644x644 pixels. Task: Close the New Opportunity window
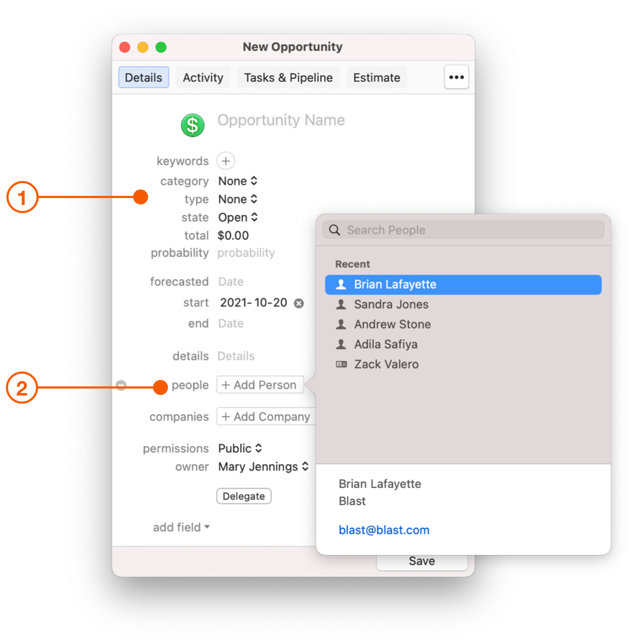(125, 47)
